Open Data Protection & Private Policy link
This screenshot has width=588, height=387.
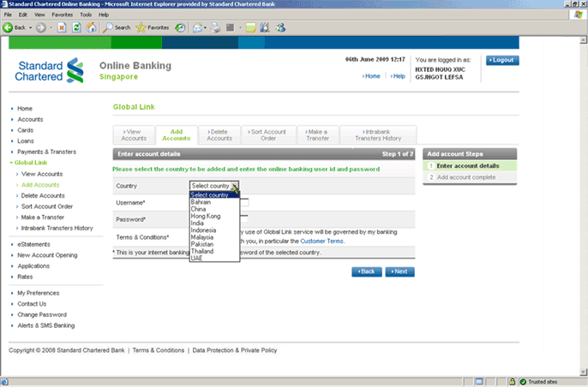235,350
